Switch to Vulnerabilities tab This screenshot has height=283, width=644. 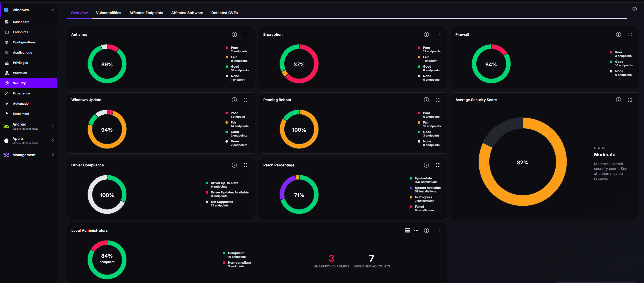(x=109, y=13)
